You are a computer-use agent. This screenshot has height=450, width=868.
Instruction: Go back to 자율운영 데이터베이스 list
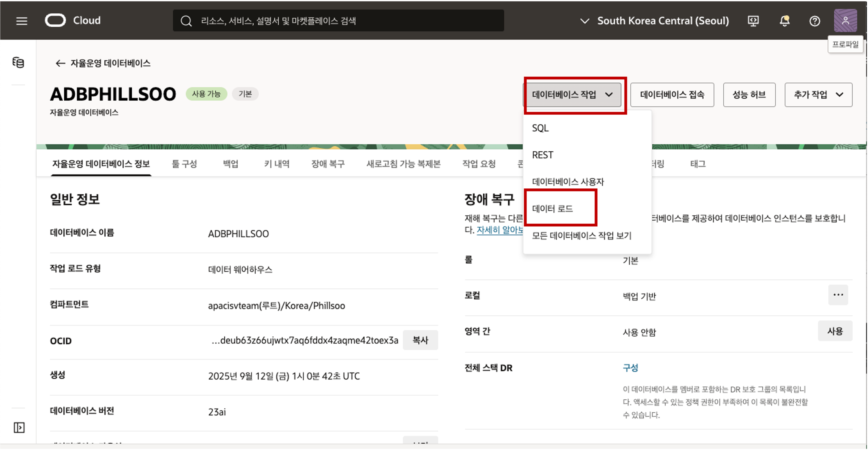tap(103, 63)
